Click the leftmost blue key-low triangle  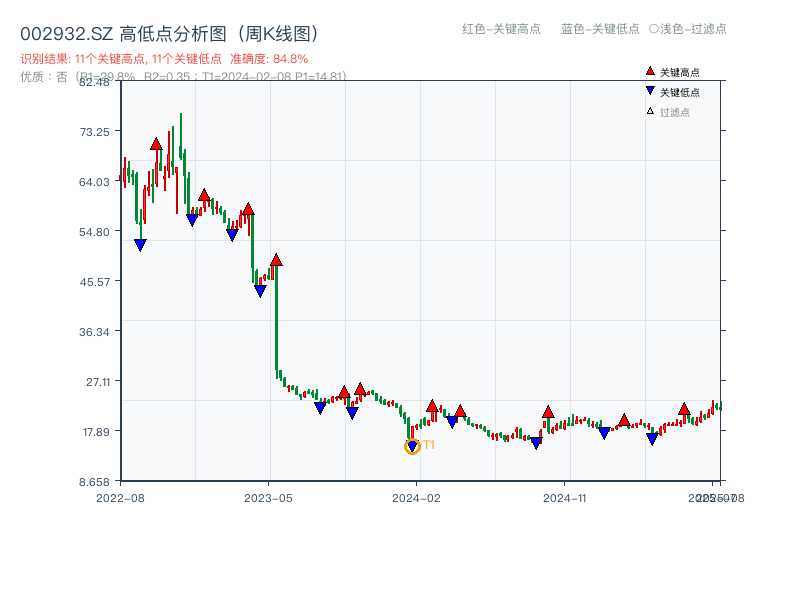[140, 242]
